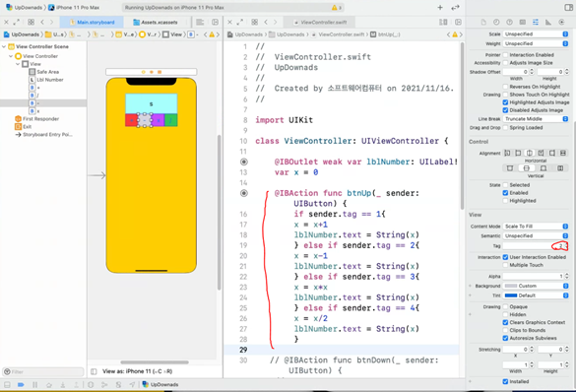Open the Weight dropdown
Viewport: 576px width, 392px height.
pos(536,43)
